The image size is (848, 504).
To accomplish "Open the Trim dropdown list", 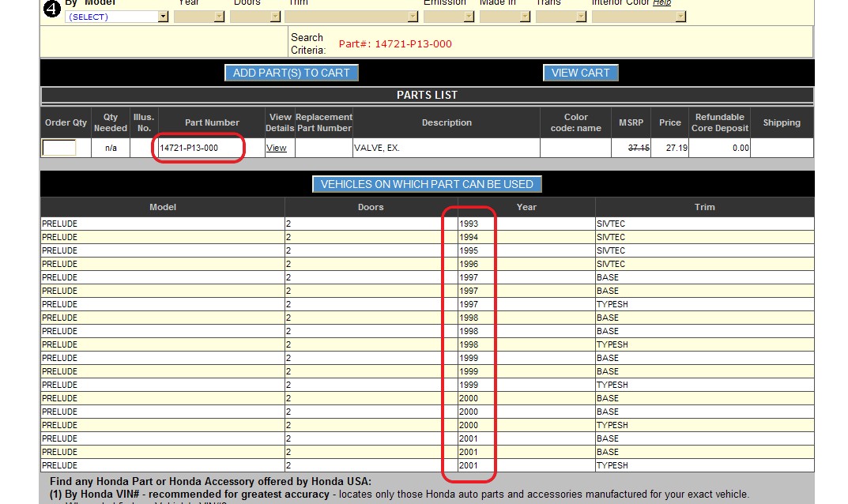I will (352, 17).
